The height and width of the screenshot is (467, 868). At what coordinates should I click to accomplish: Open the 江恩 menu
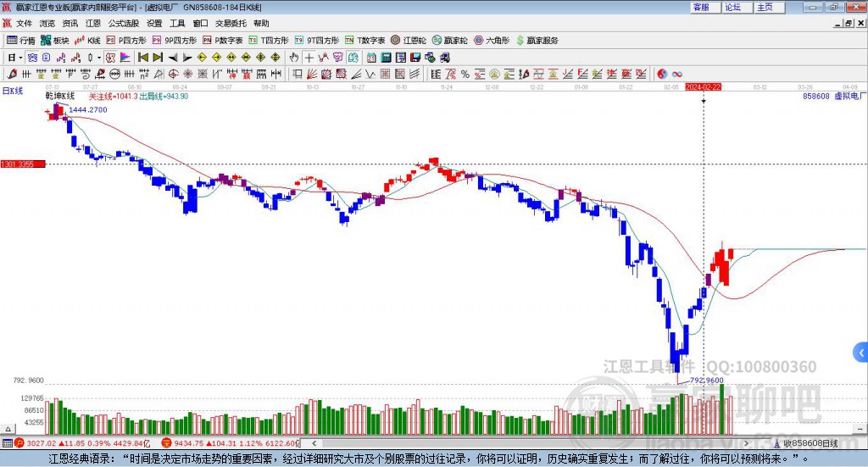(x=93, y=23)
